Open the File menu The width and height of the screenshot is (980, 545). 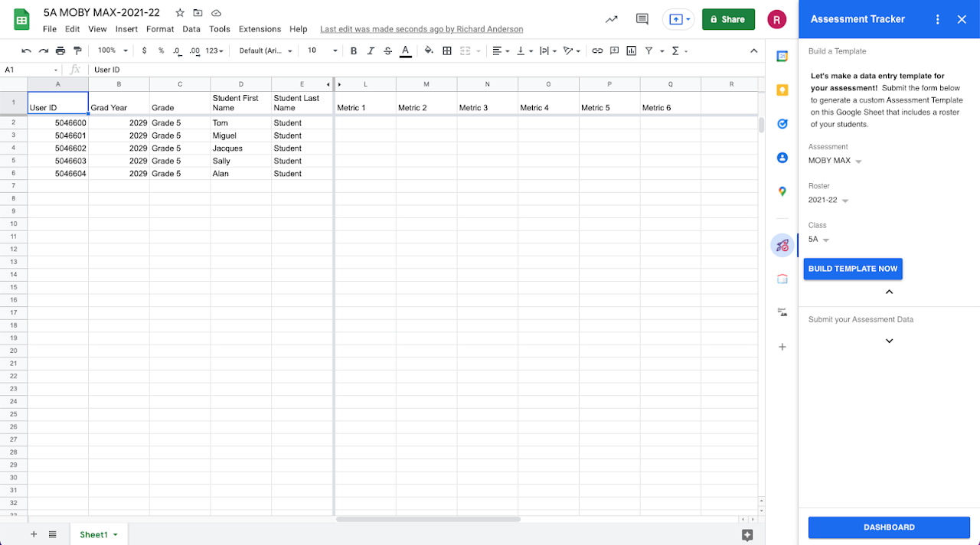(50, 29)
